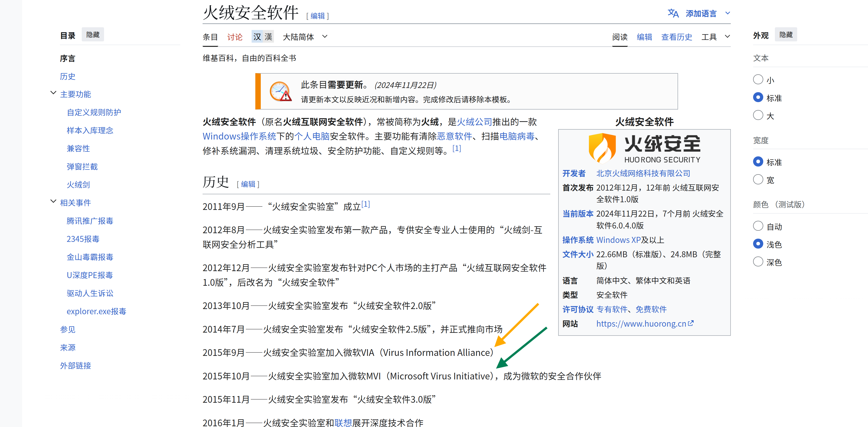Select standard text size radio button
This screenshot has height=427, width=868.
click(758, 97)
